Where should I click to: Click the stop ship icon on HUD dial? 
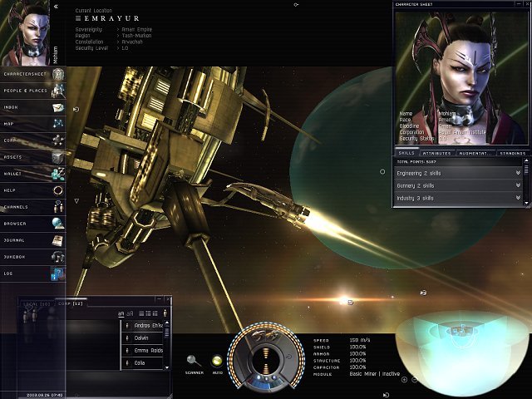pyautogui.click(x=288, y=357)
